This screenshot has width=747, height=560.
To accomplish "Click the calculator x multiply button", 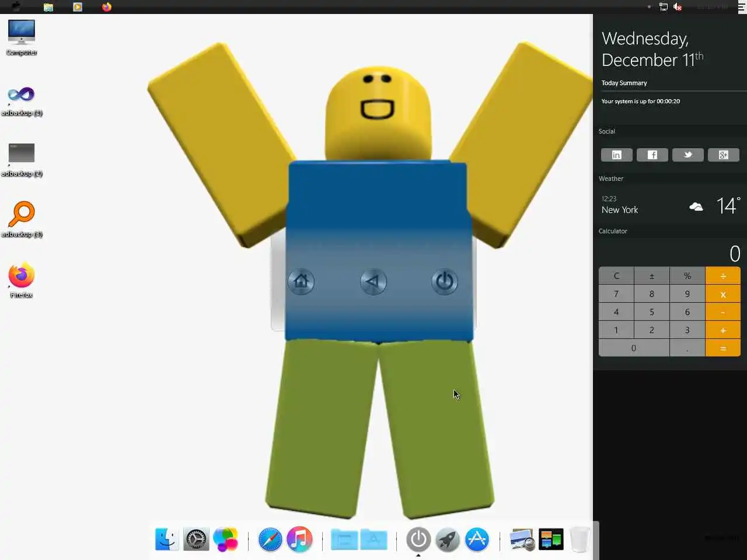I will click(x=723, y=294).
